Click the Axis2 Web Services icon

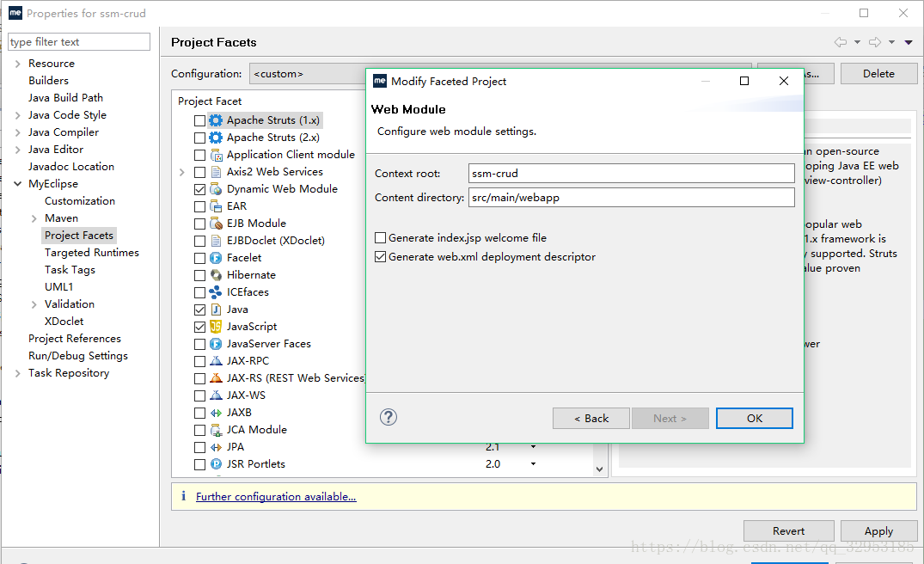tap(217, 172)
